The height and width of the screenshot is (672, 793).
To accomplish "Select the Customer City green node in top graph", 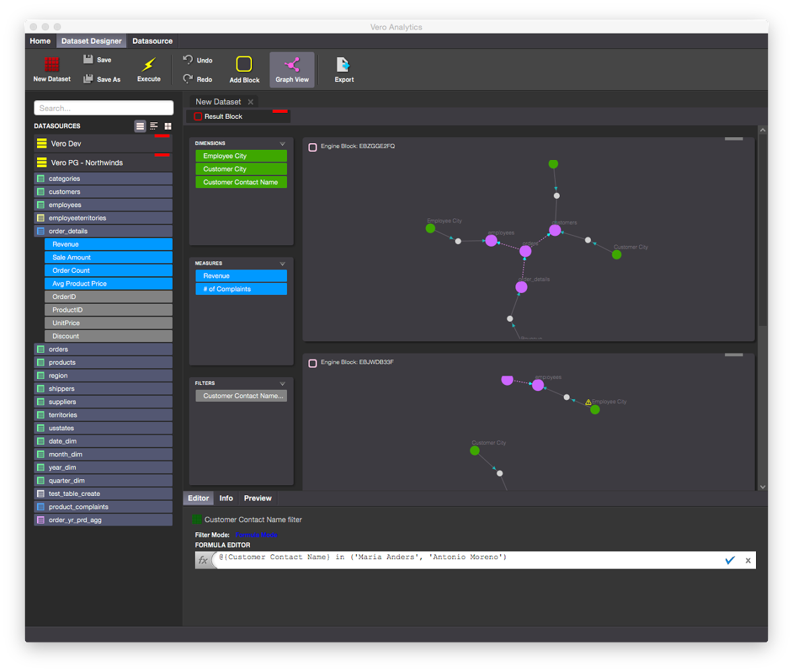I will pyautogui.click(x=616, y=255).
